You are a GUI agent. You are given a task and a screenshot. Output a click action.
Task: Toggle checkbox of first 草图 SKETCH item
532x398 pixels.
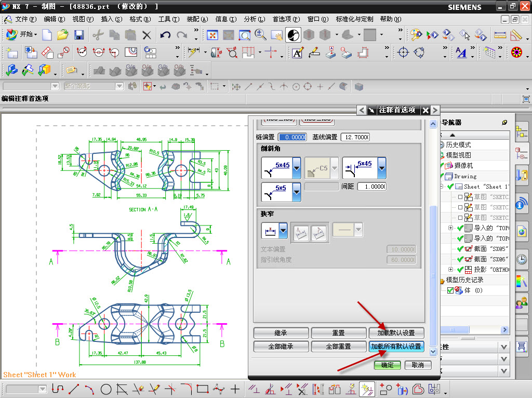(x=460, y=197)
